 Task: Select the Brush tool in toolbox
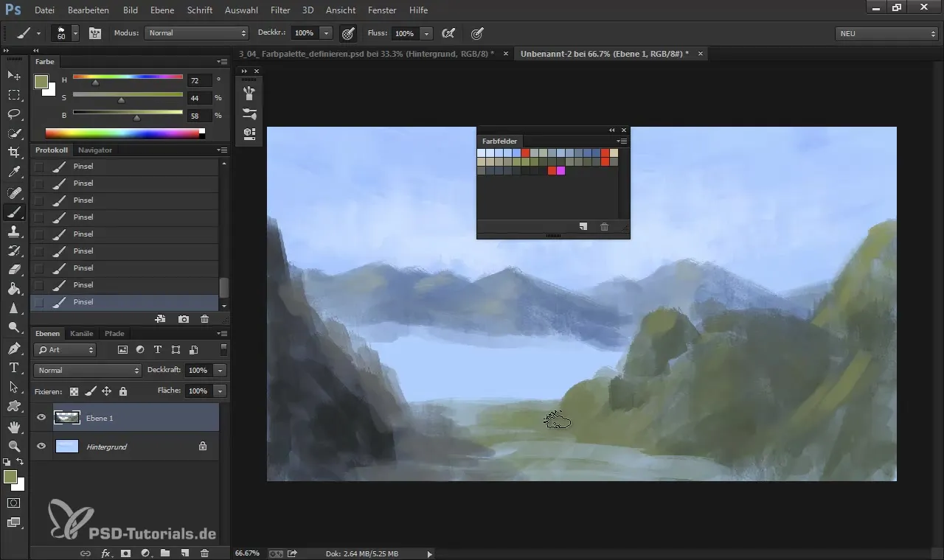14,212
